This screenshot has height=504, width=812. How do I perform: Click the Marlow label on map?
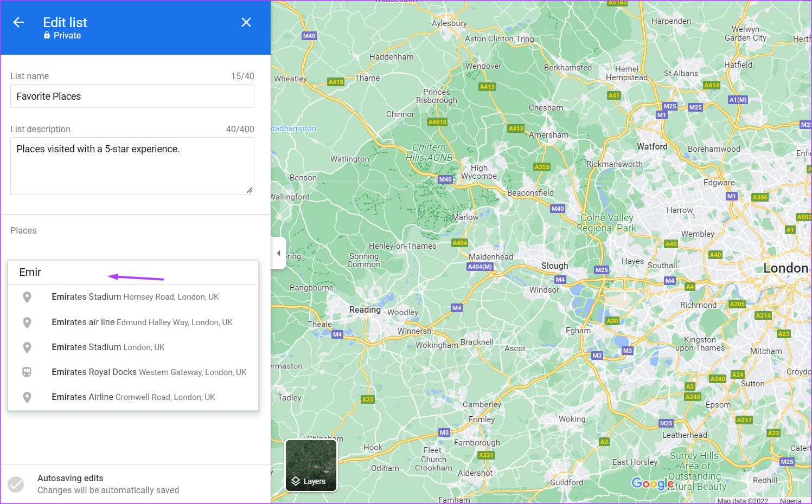[465, 217]
